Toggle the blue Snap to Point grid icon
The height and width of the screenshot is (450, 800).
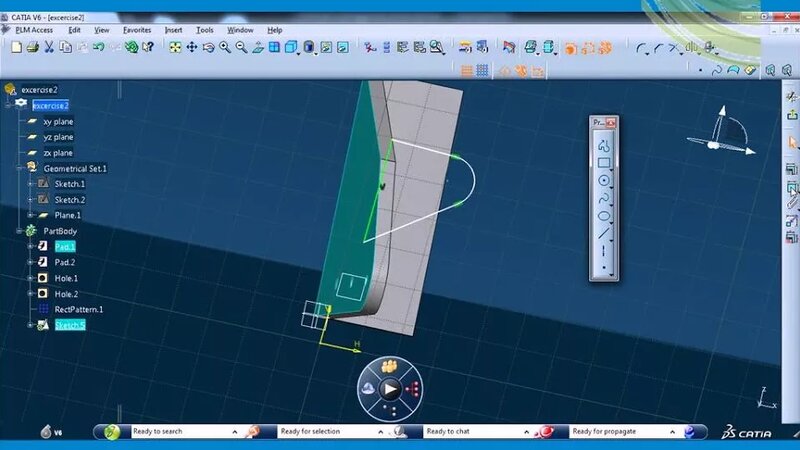(x=483, y=70)
